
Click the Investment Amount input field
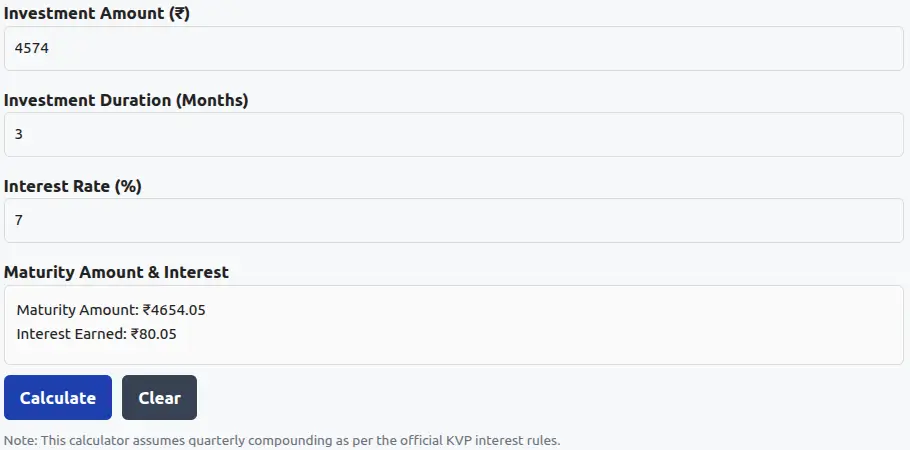454,48
